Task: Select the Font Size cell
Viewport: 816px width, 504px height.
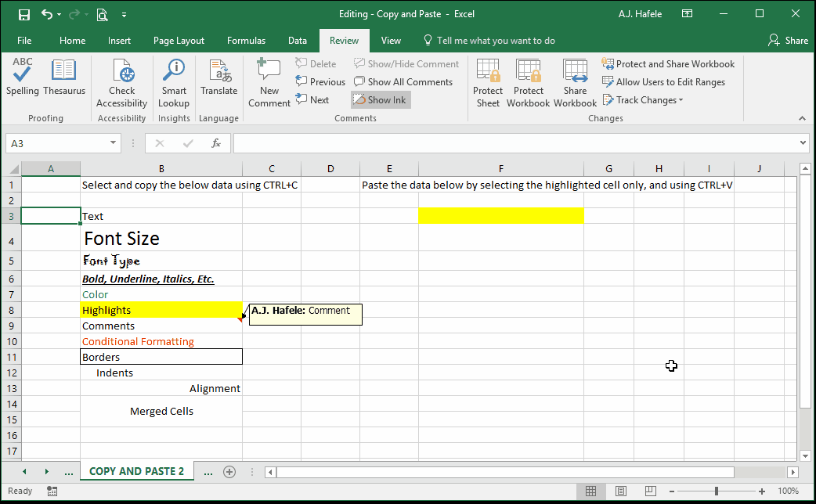Action: coord(161,238)
